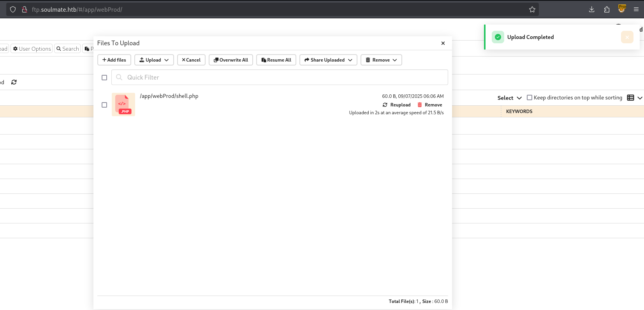Screen dimensions: 644x310
Task: Click the refresh icon in background page
Action: (14, 82)
